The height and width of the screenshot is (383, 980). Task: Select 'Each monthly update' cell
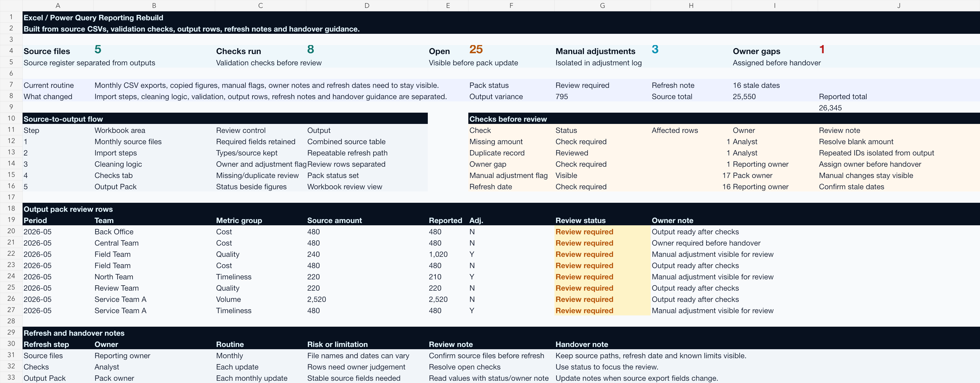coord(251,378)
